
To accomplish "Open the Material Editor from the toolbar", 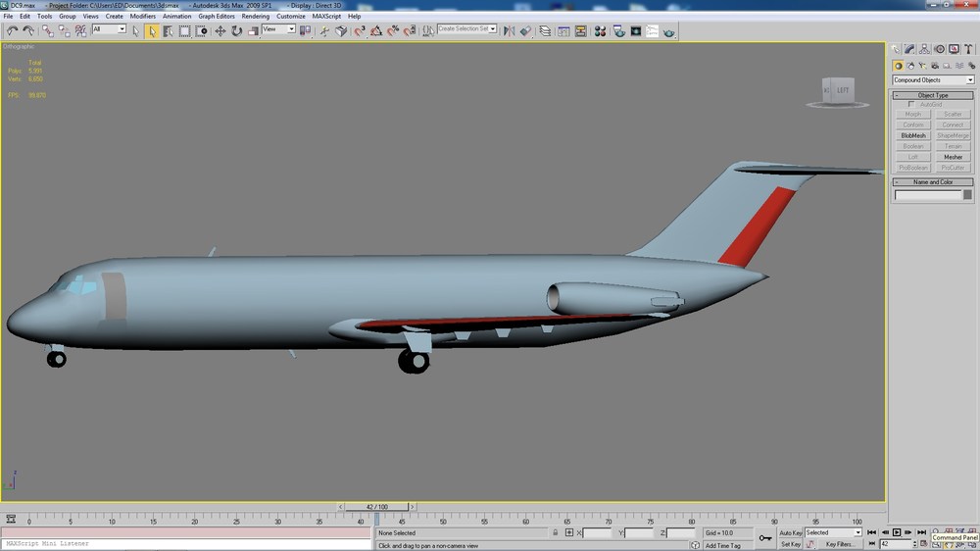I will click(600, 30).
